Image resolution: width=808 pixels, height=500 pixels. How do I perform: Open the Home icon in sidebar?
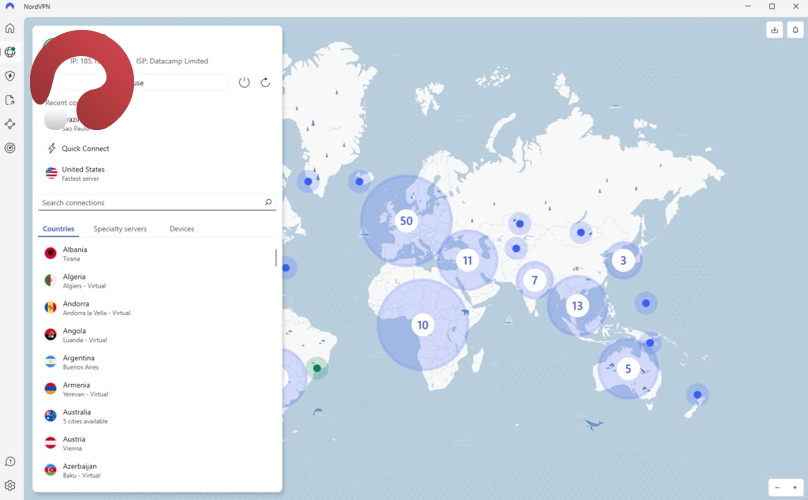pyautogui.click(x=10, y=28)
